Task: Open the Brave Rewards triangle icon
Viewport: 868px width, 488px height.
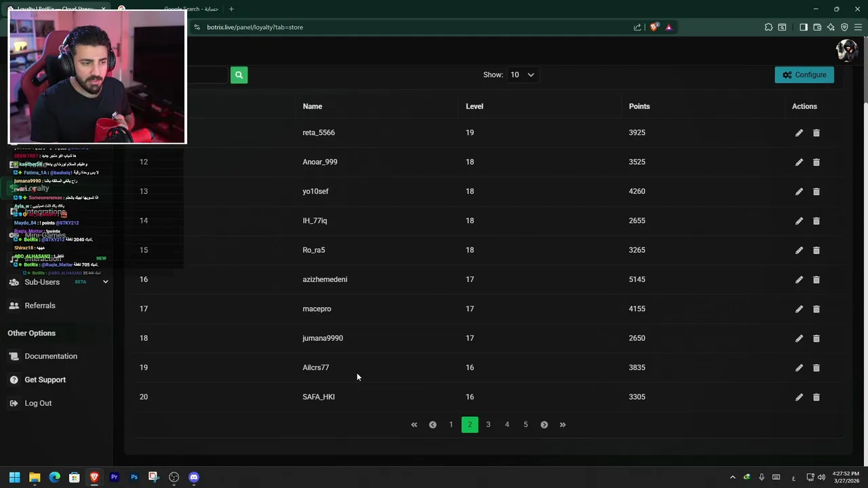Action: pos(669,27)
